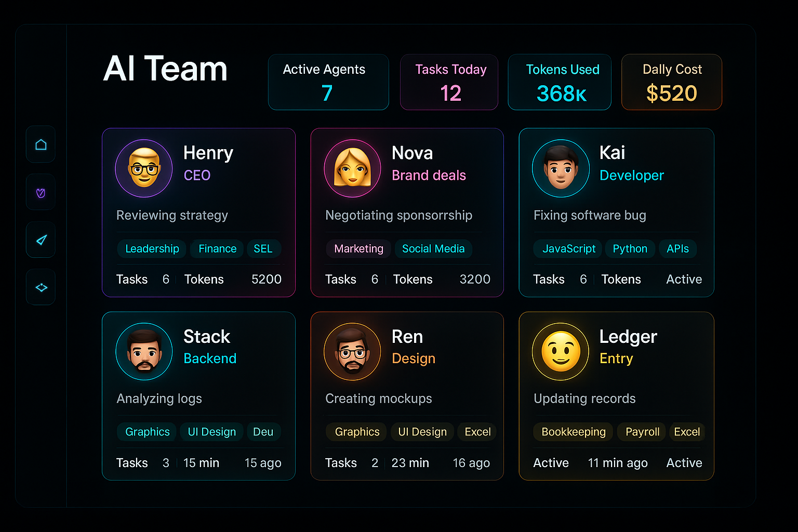Open the Home icon in sidebar
This screenshot has height=532, width=798.
tap(41, 144)
